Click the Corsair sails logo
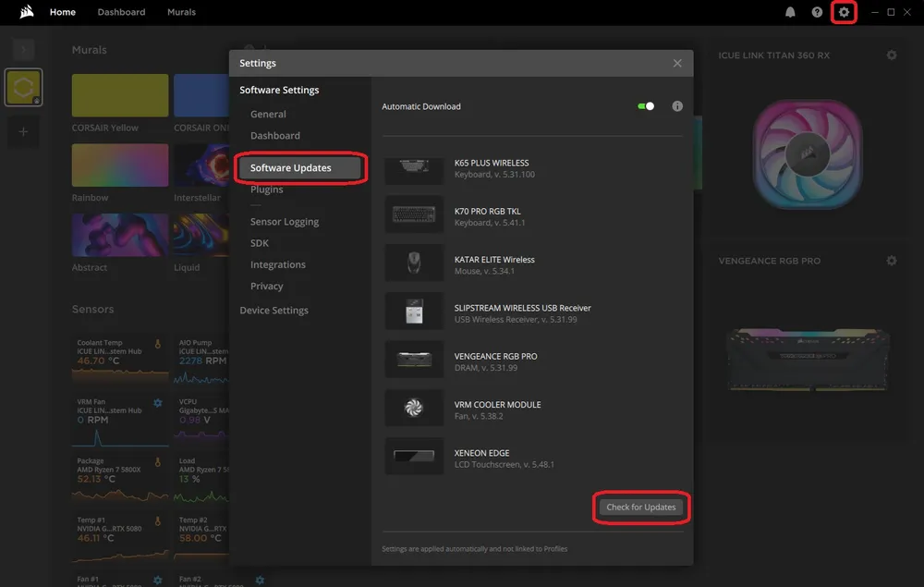Screen dimensions: 924x587 coord(27,12)
